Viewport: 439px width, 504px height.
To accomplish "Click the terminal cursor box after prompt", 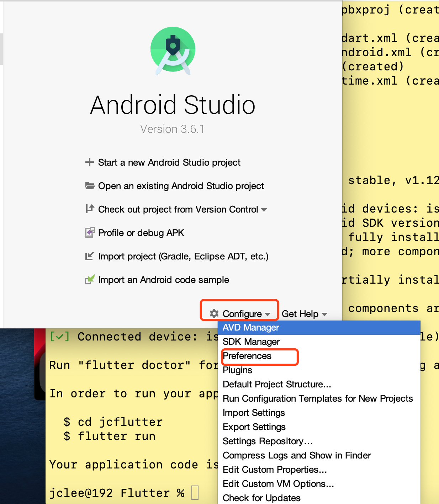I will pyautogui.click(x=195, y=493).
